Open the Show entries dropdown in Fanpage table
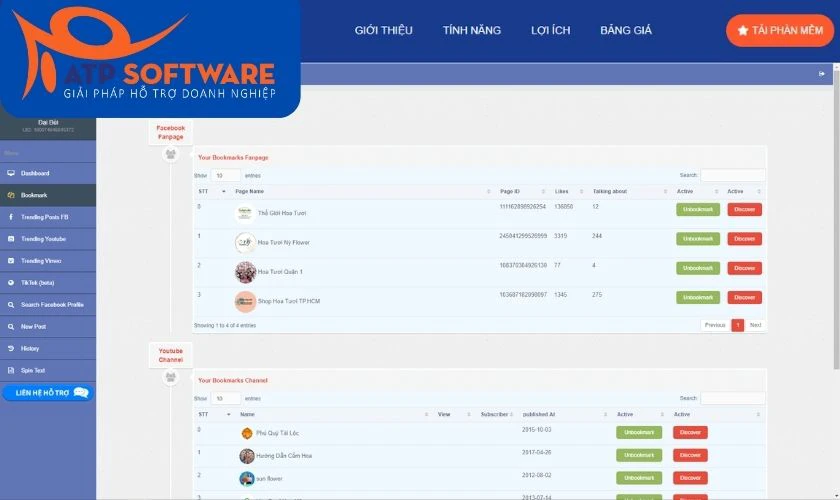The width and height of the screenshot is (840, 500). [x=226, y=175]
